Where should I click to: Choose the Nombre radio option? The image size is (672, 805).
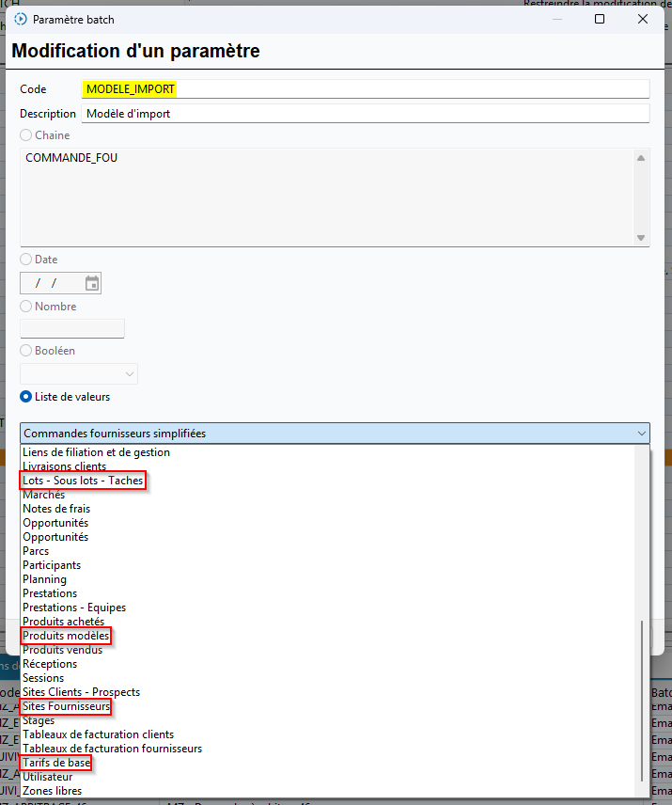coord(26,307)
